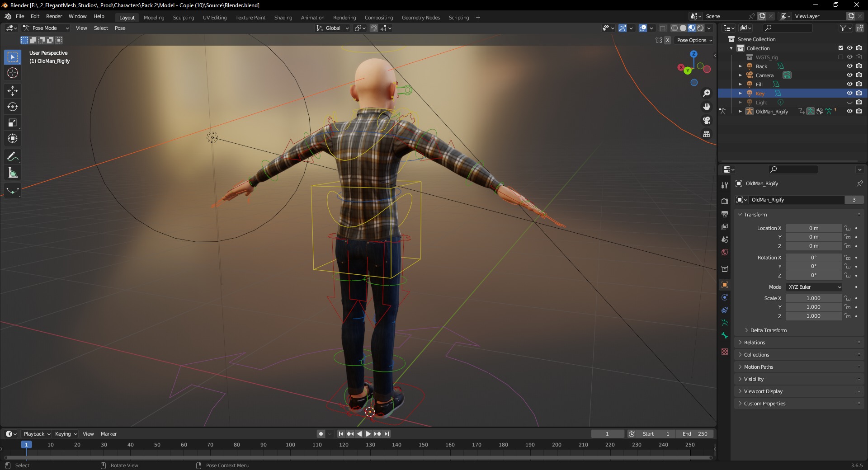
Task: Expand the Relations panel
Action: (754, 343)
